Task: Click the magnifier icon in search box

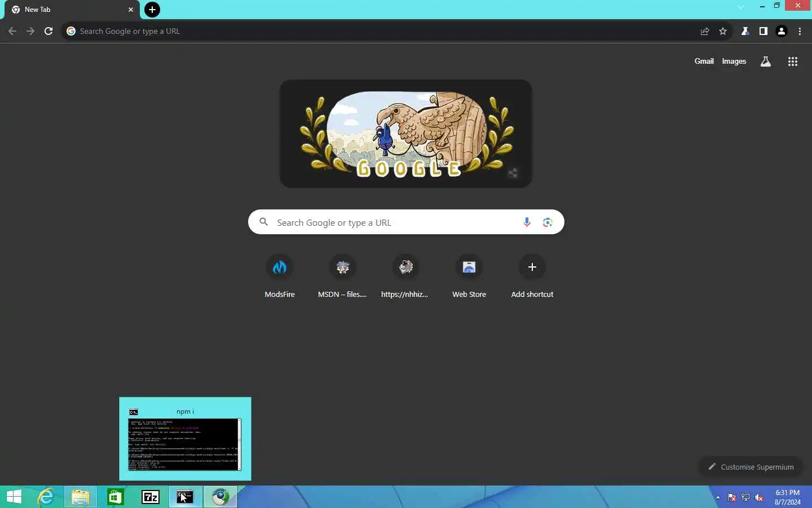Action: click(263, 222)
